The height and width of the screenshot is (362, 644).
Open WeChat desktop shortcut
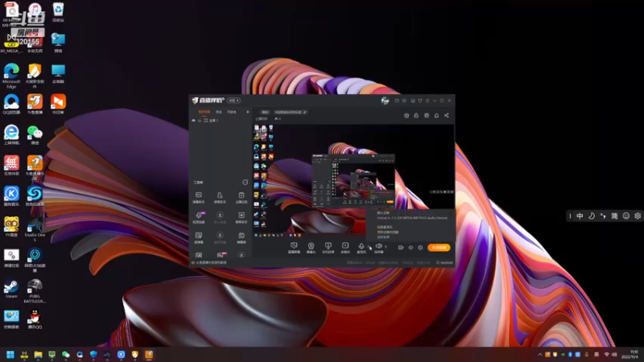[x=35, y=135]
